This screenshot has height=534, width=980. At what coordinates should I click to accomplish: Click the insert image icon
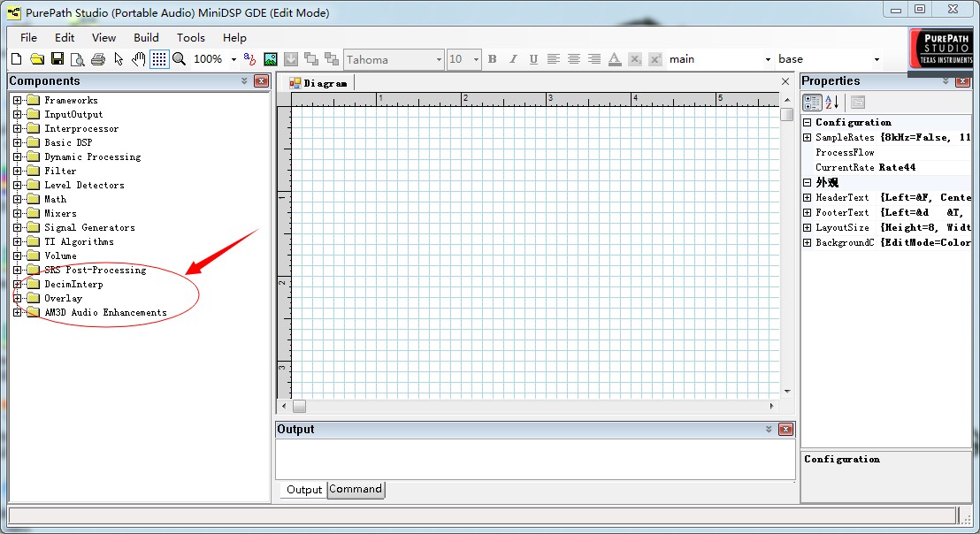[x=271, y=59]
